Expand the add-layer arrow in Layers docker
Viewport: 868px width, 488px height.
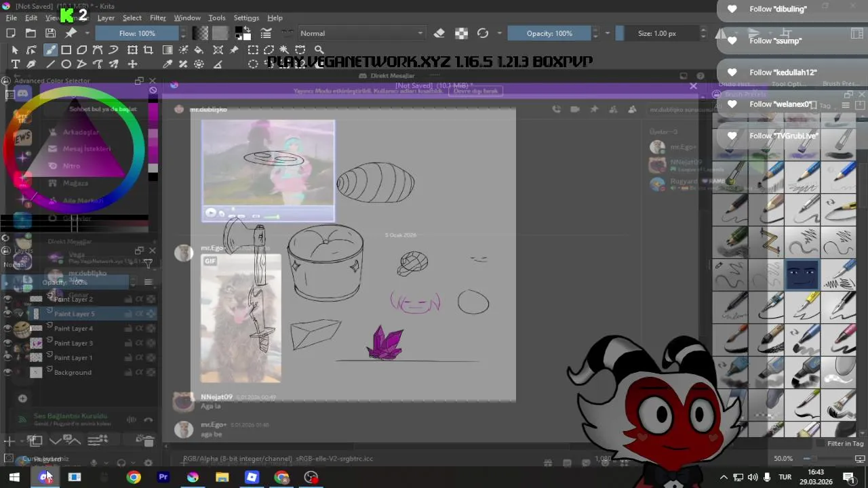tap(21, 441)
